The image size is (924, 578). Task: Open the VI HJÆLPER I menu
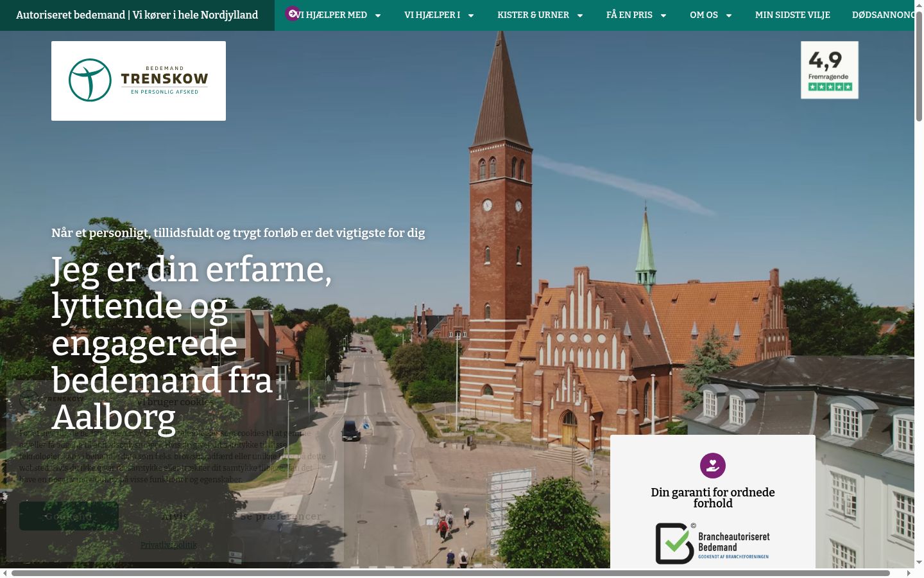[432, 15]
